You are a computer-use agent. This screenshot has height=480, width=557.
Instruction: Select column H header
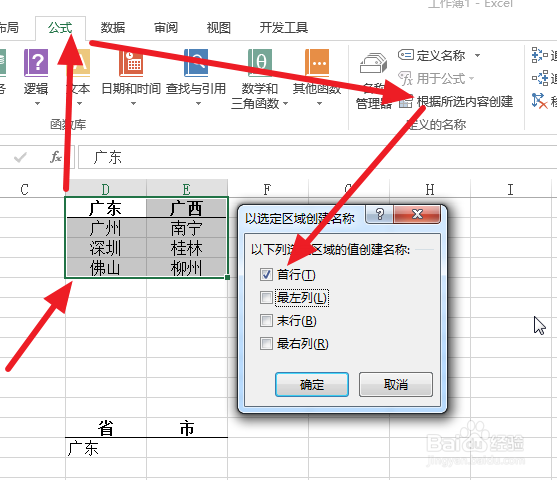[430, 189]
